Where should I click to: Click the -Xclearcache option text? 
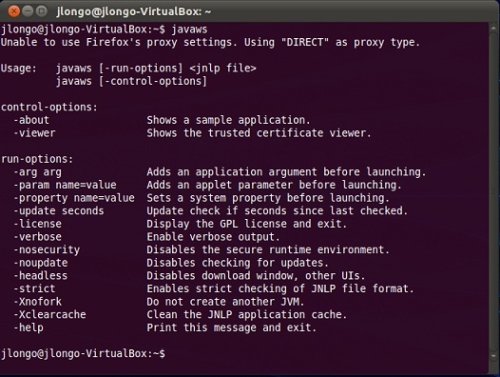[50, 315]
